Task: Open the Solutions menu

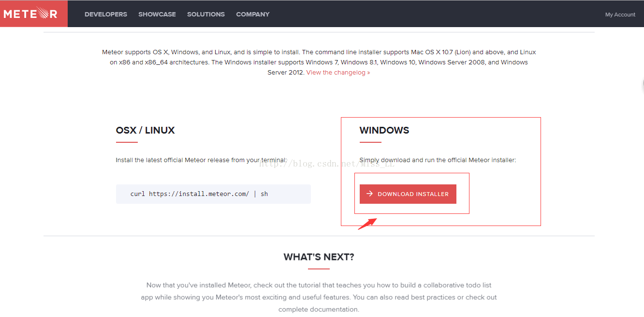Action: coord(206,15)
